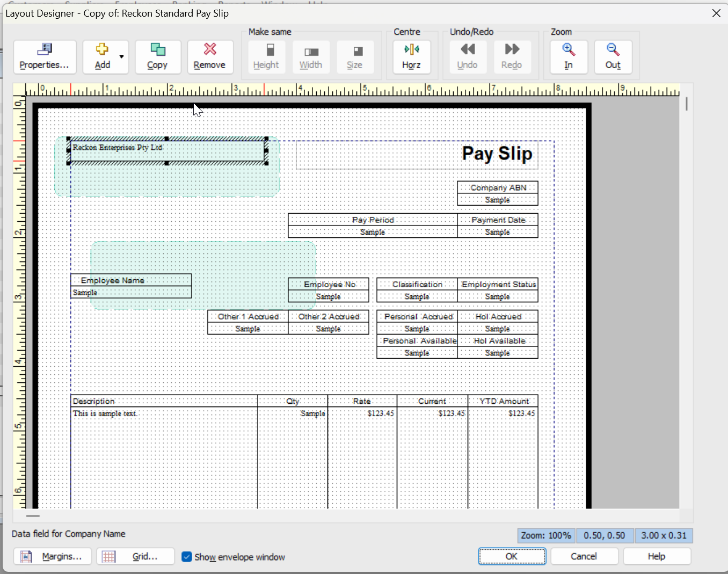The image size is (728, 574).
Task: Open the Properties dialog from toolbar
Action: pos(45,57)
